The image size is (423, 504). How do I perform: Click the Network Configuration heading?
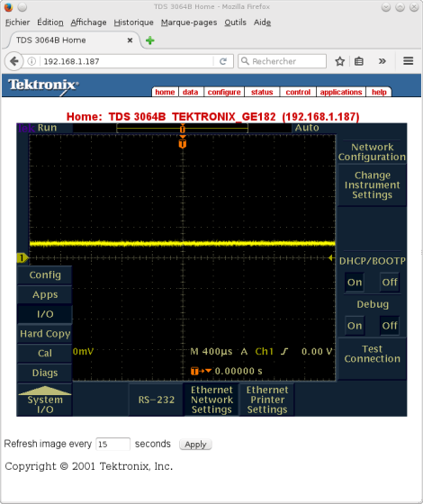click(x=372, y=152)
